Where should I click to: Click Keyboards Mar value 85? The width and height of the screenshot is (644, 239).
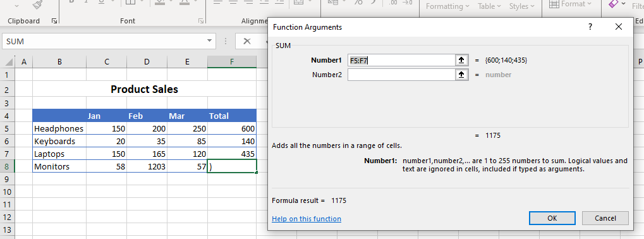(187, 141)
